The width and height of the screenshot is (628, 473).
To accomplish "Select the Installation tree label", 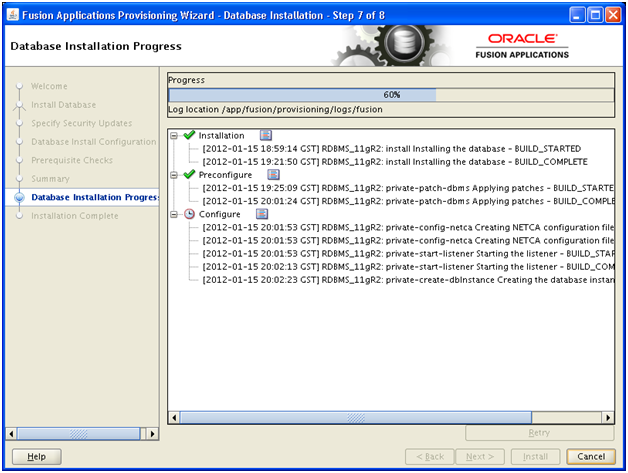I will [221, 136].
